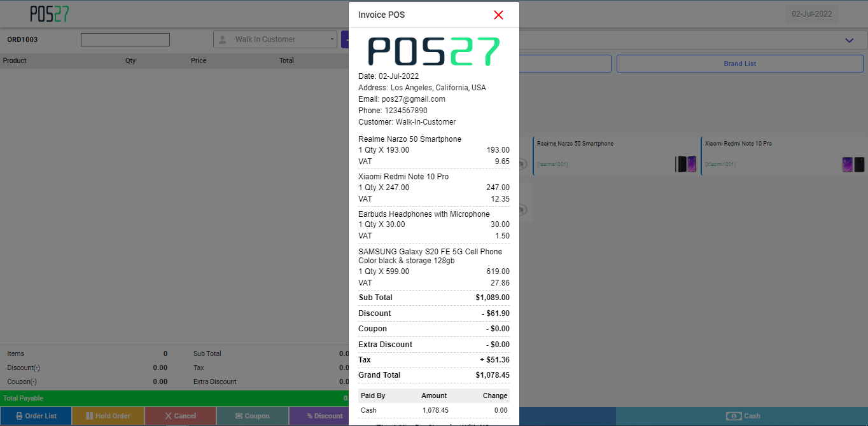
Task: Click the Grand Total $1,078.45 value
Action: pos(493,375)
